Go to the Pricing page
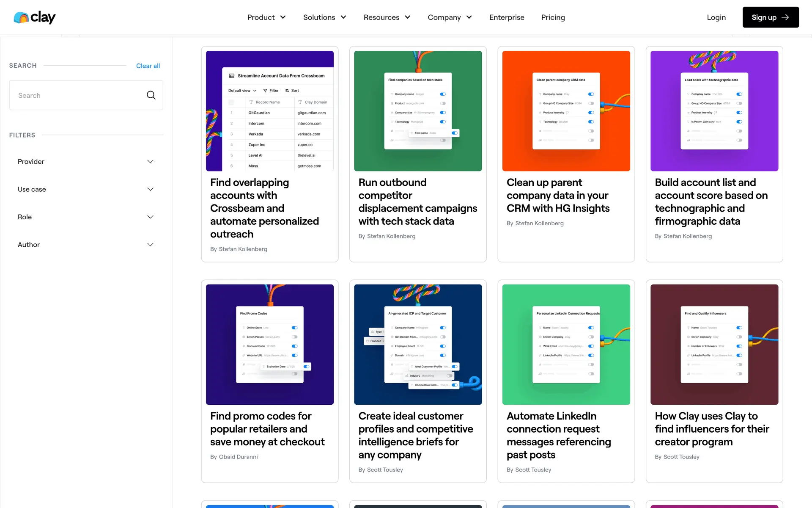Image resolution: width=812 pixels, height=508 pixels. coord(553,17)
